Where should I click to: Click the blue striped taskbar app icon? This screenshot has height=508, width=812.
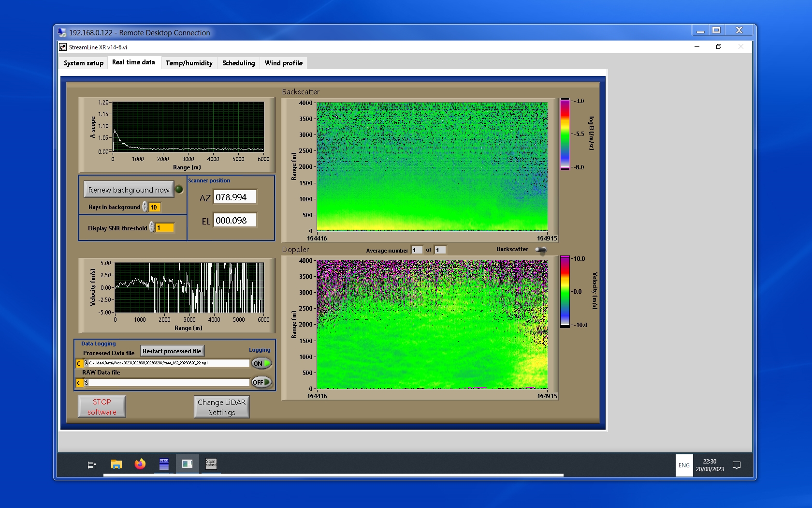point(164,464)
